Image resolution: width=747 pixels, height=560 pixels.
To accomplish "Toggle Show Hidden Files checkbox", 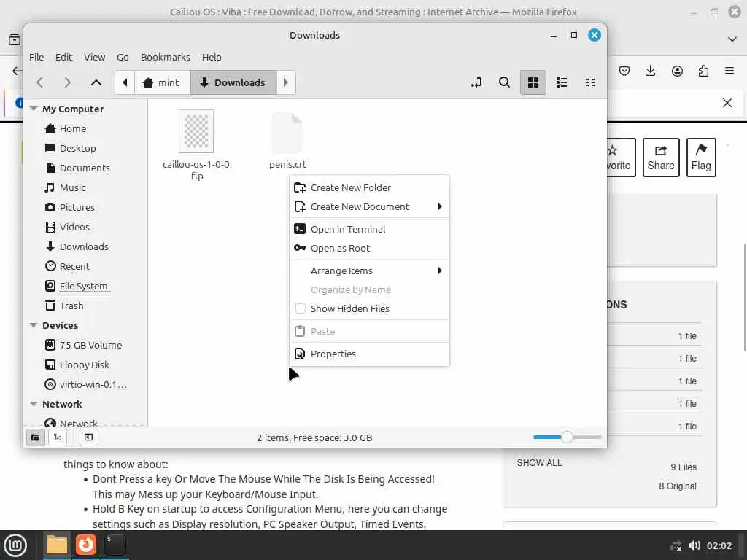I will pyautogui.click(x=300, y=308).
